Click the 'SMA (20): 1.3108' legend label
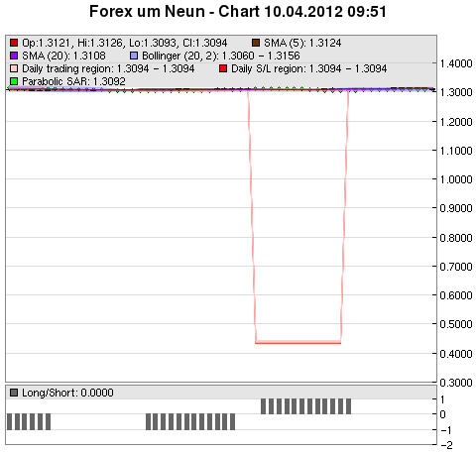 [x=63, y=56]
